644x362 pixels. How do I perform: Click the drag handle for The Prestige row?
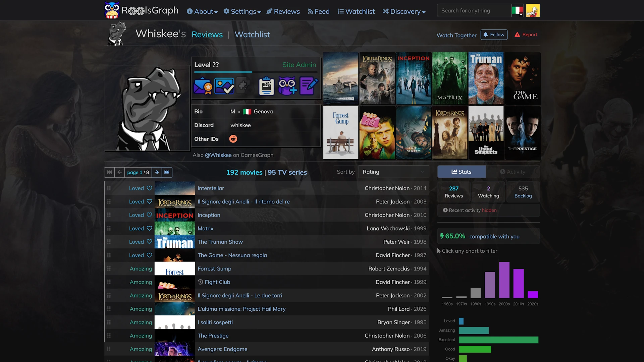click(x=109, y=336)
